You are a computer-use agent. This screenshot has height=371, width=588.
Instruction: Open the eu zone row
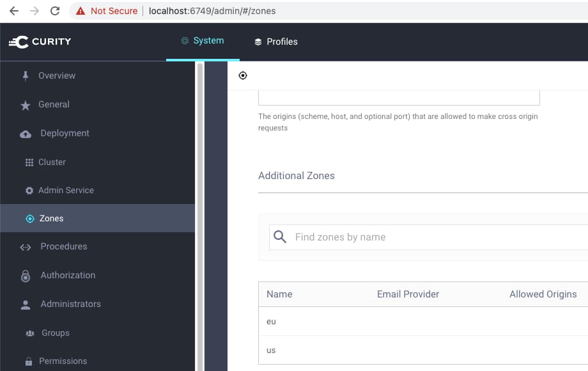[271, 321]
